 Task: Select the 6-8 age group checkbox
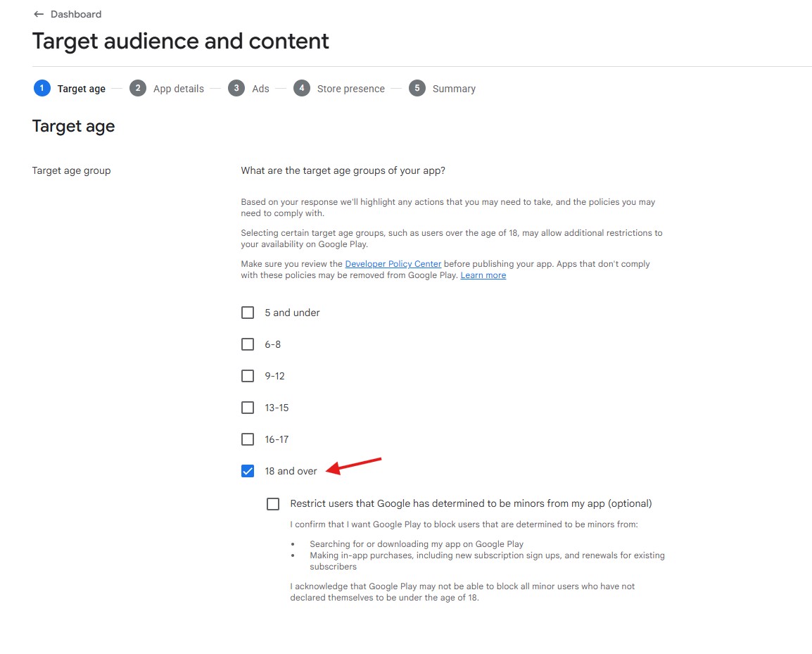tap(248, 344)
